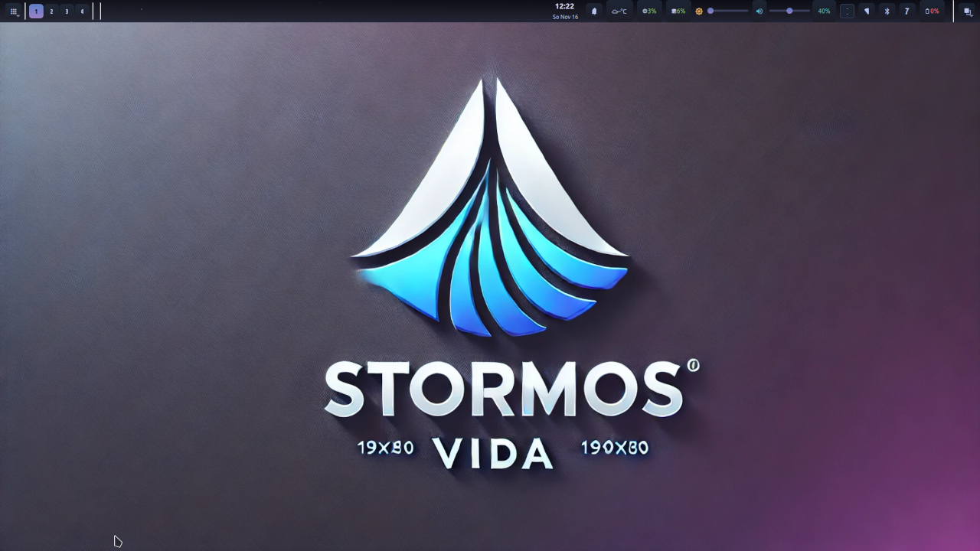Click the CPU usage 3% indicator
The width and height of the screenshot is (980, 551).
[649, 11]
